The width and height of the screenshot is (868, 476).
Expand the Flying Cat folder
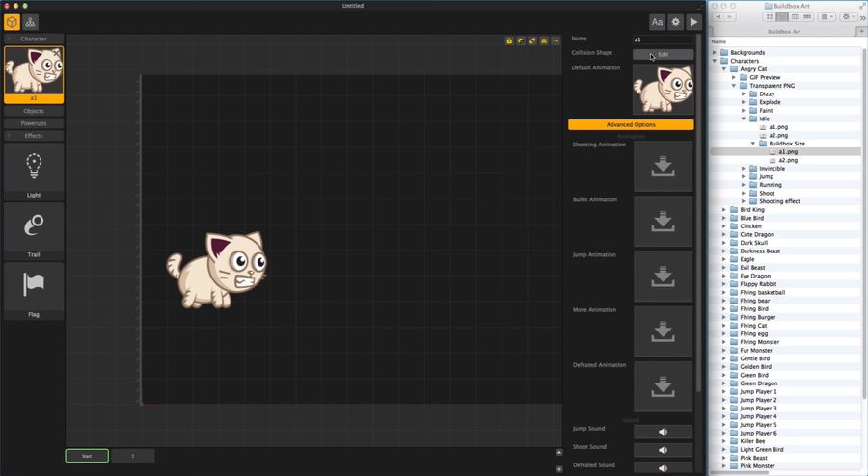coord(724,325)
